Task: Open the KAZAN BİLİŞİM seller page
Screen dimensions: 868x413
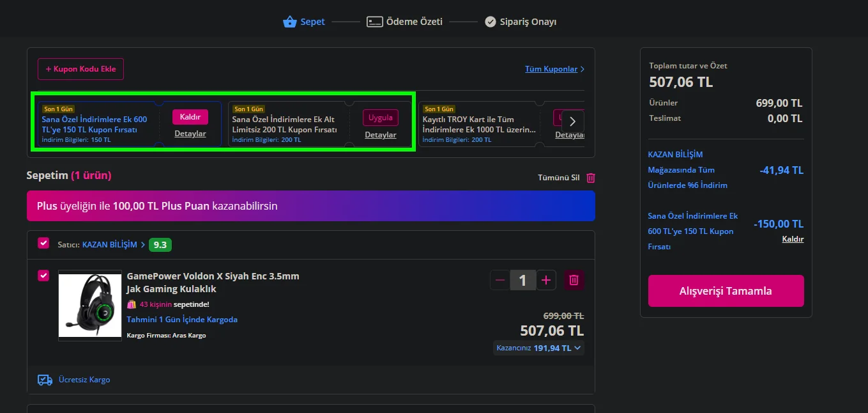Action: pos(110,245)
